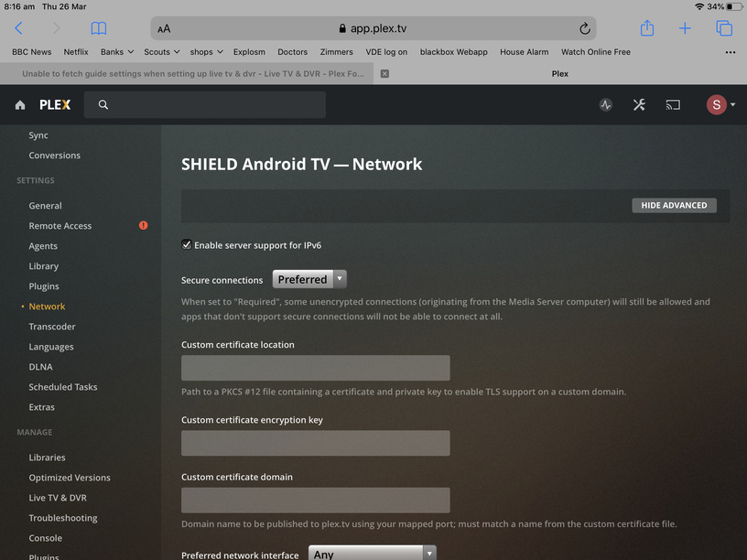Tap the Safari address bar URL
This screenshot has width=747, height=560.
(373, 28)
